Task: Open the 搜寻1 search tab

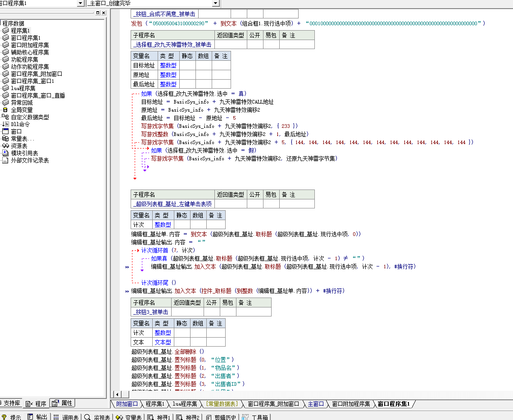Action: click(159, 417)
